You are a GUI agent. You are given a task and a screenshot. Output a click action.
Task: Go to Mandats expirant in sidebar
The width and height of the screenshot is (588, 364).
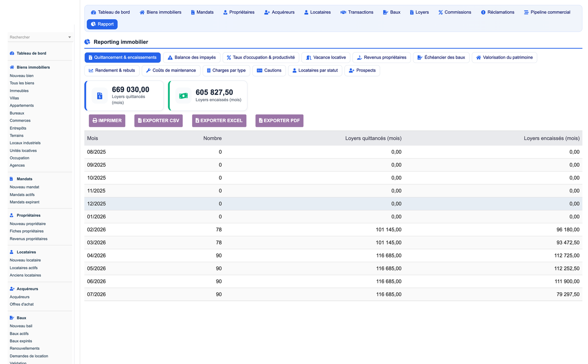coord(24,202)
